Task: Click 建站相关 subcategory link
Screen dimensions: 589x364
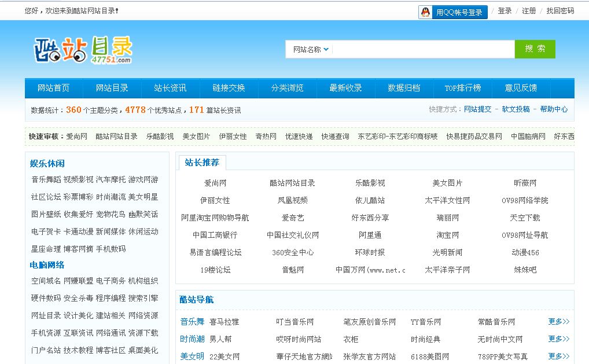Action: [x=111, y=315]
